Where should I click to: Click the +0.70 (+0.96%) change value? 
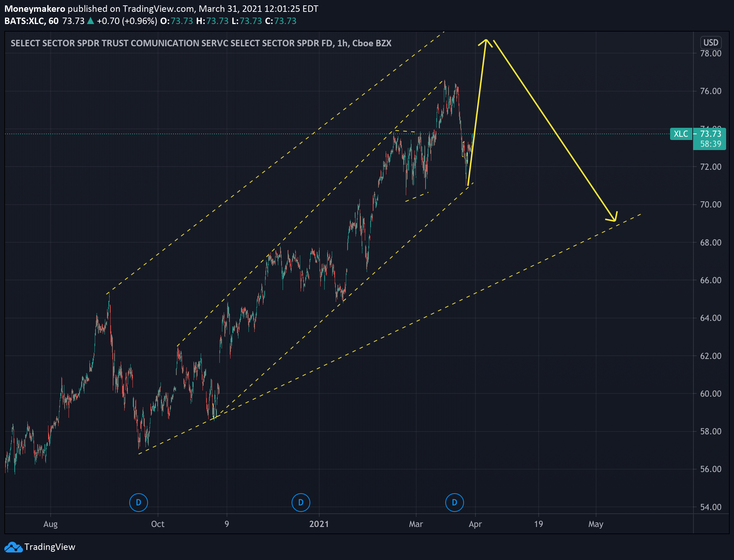[127, 21]
